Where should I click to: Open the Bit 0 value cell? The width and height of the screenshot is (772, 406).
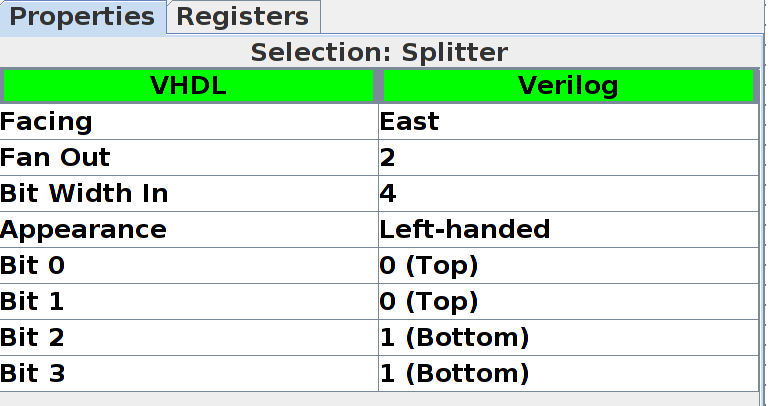pyautogui.click(x=567, y=266)
